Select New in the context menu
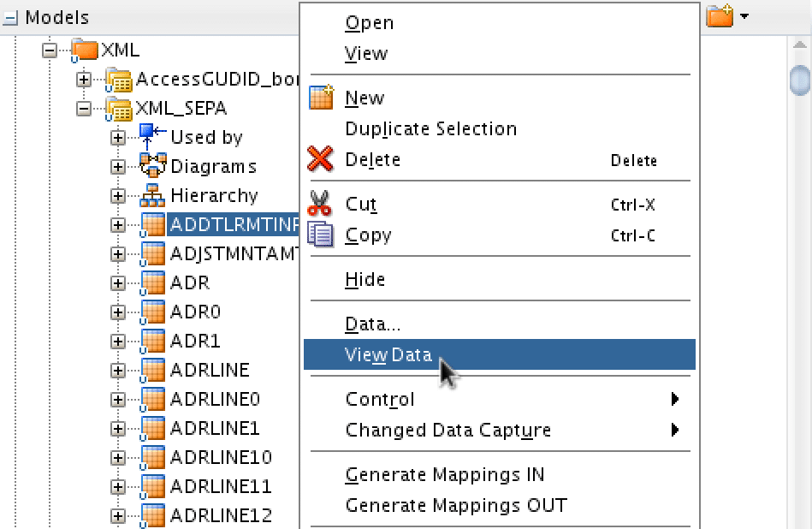812x529 pixels. point(499,98)
